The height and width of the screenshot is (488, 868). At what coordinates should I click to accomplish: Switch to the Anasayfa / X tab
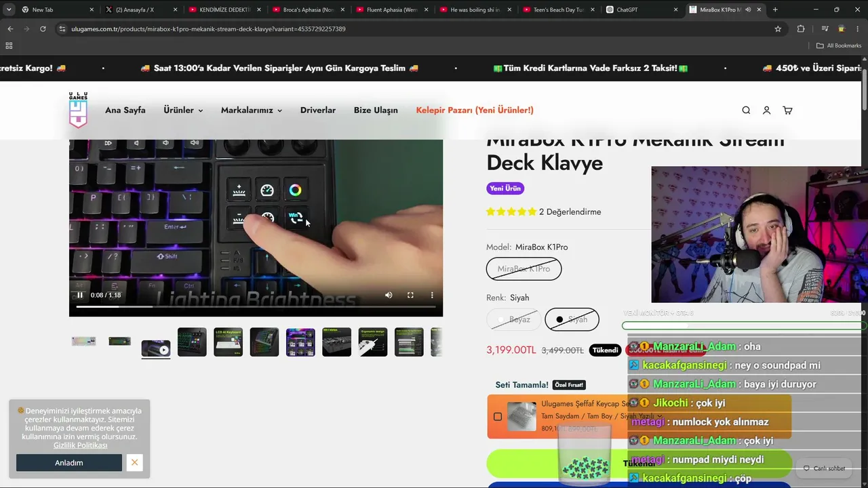click(140, 9)
